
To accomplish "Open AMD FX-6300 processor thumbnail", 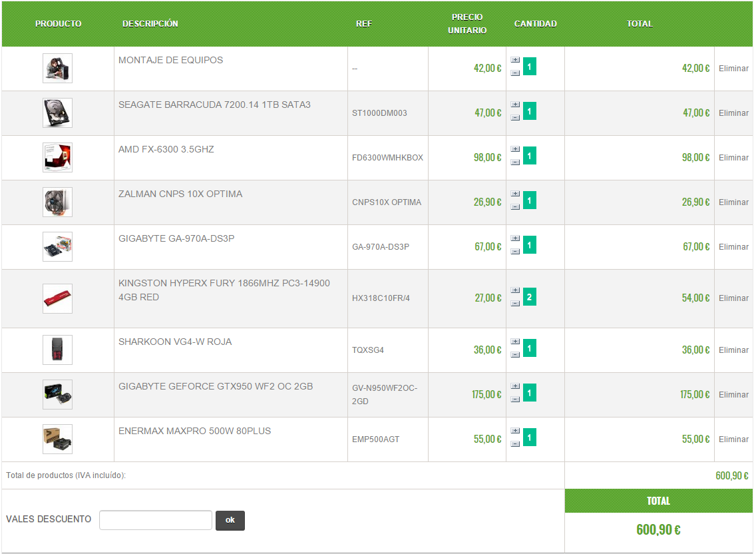I will 57,158.
